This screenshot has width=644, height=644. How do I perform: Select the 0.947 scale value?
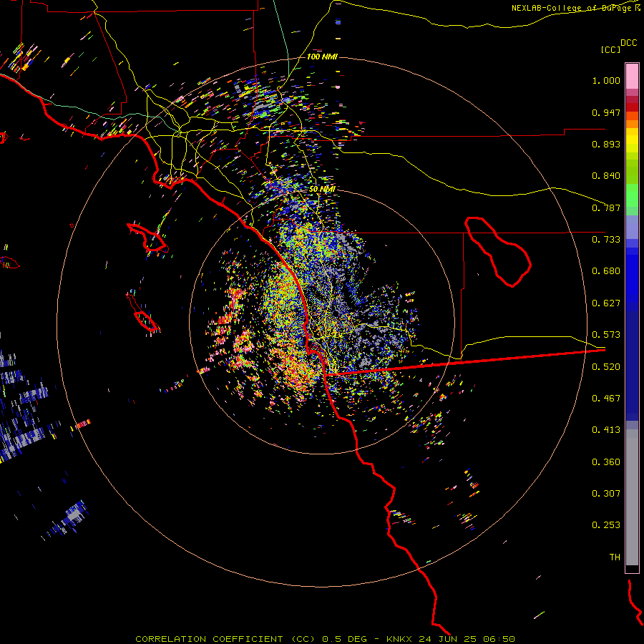(x=606, y=112)
